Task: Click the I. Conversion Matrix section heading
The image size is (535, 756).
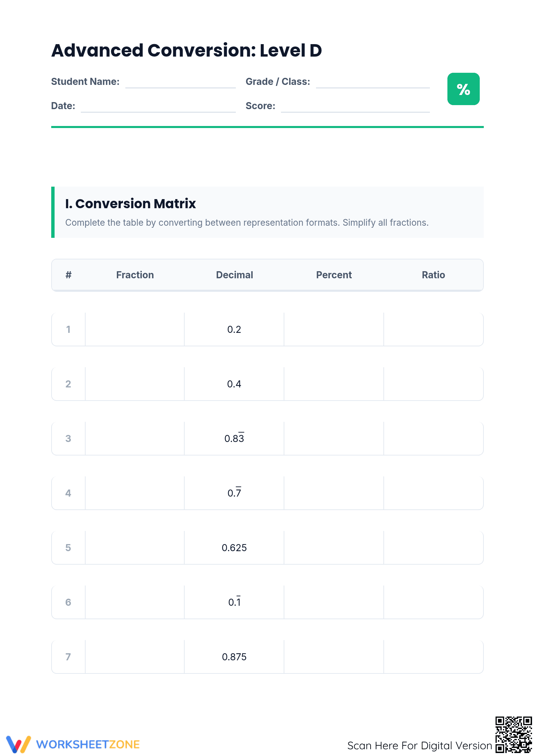Action: pyautogui.click(x=130, y=204)
